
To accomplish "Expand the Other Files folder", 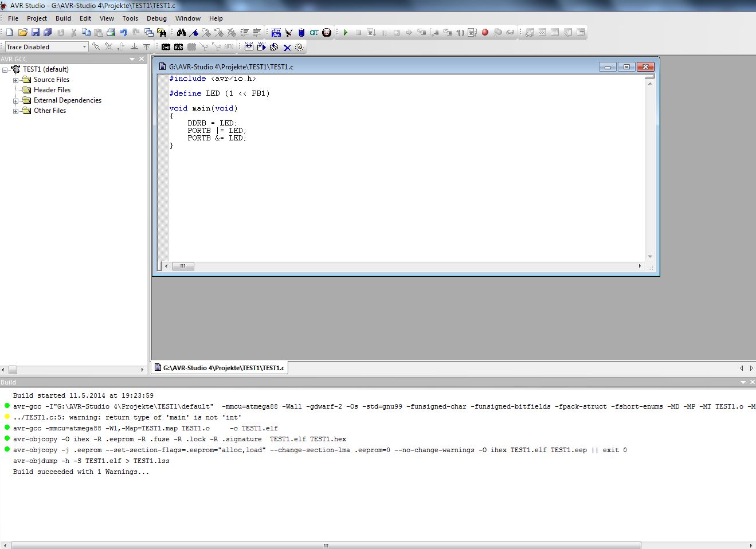I will click(16, 111).
